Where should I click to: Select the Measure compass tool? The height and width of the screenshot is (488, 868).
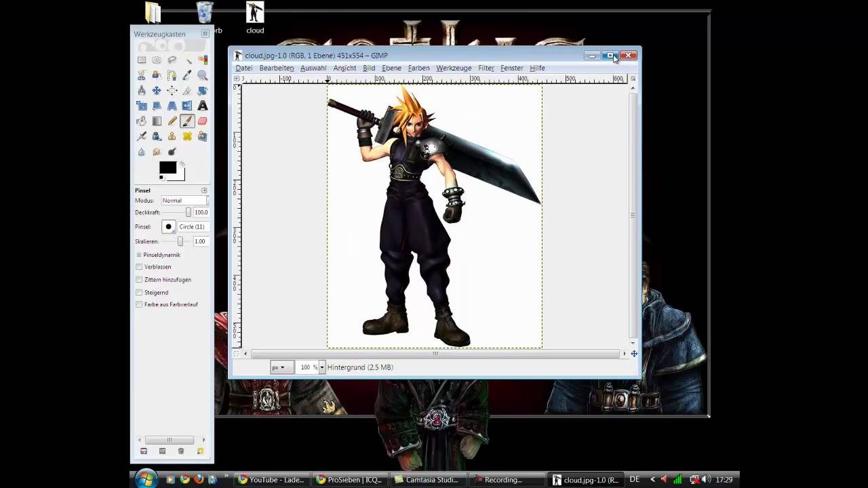point(142,90)
